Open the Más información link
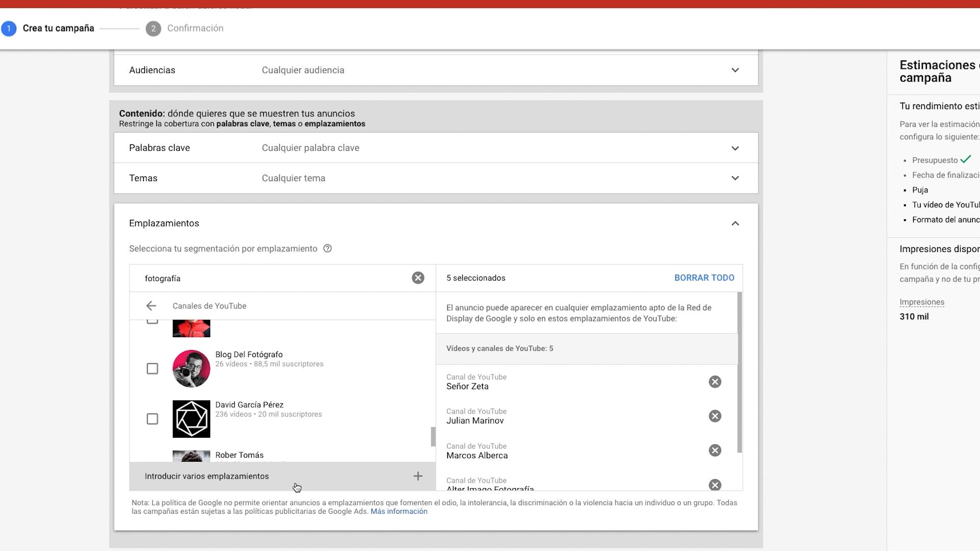Screen dimensions: 980x551 pyautogui.click(x=399, y=511)
